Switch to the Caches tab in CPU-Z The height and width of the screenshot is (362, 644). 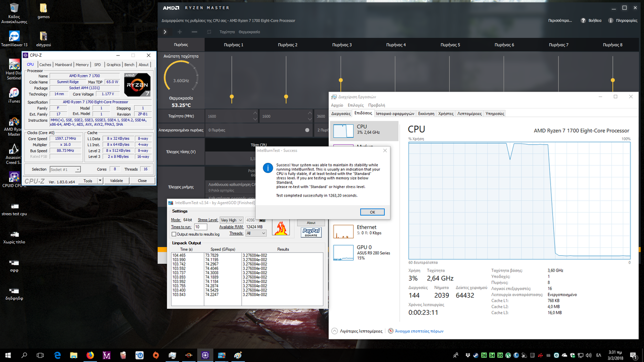[45, 64]
